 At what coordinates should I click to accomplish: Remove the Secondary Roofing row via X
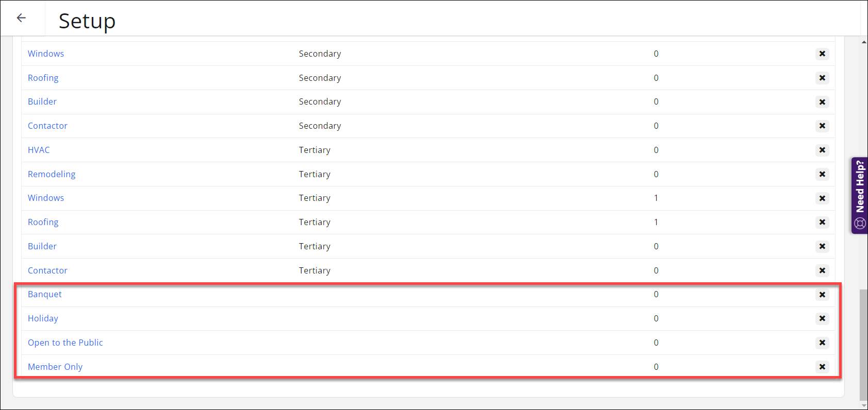(822, 78)
